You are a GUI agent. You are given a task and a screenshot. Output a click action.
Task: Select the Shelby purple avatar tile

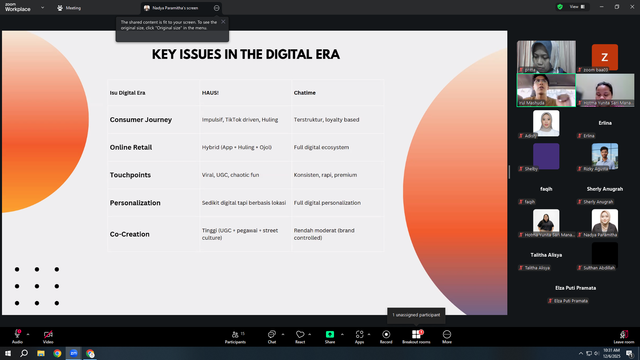pos(546,156)
